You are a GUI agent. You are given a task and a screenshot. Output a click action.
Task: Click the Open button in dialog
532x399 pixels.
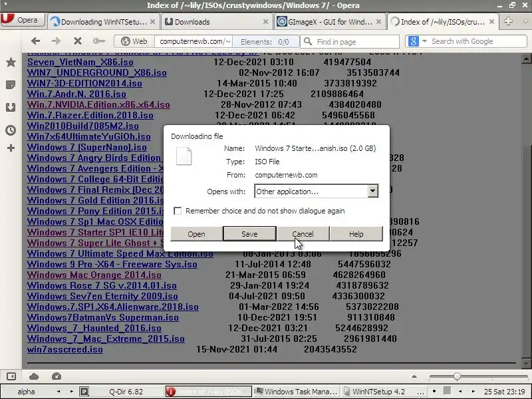coord(196,234)
